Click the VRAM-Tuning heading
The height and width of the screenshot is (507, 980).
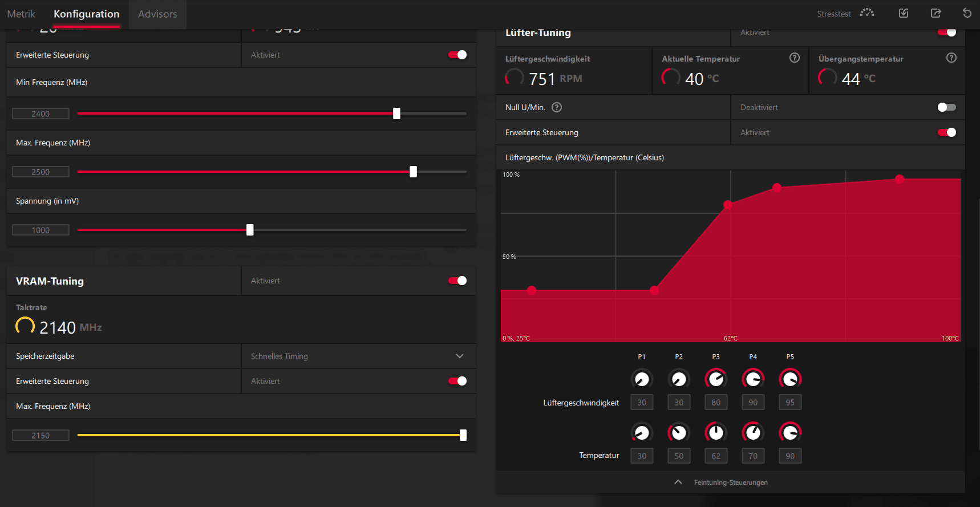tap(50, 281)
